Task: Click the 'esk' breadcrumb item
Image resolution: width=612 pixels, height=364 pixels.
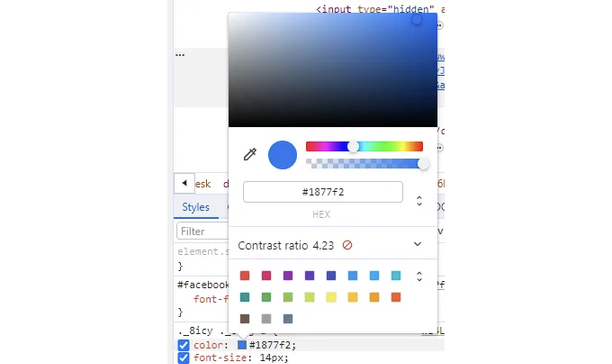Action: pyautogui.click(x=203, y=184)
